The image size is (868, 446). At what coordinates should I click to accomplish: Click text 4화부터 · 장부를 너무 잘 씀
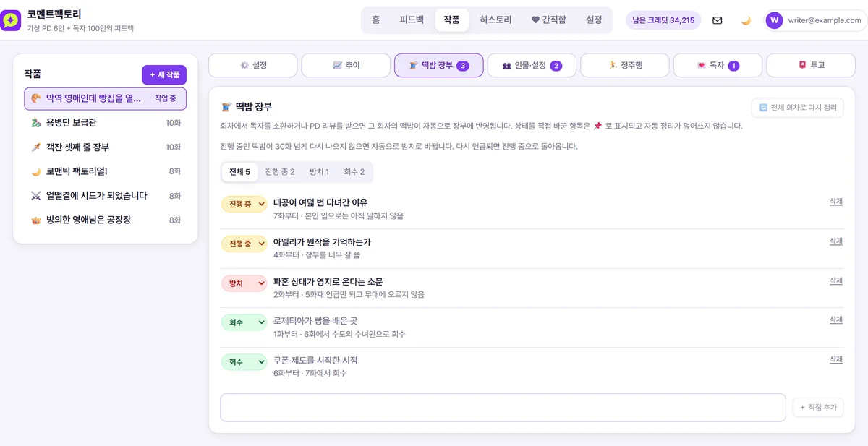coord(317,255)
